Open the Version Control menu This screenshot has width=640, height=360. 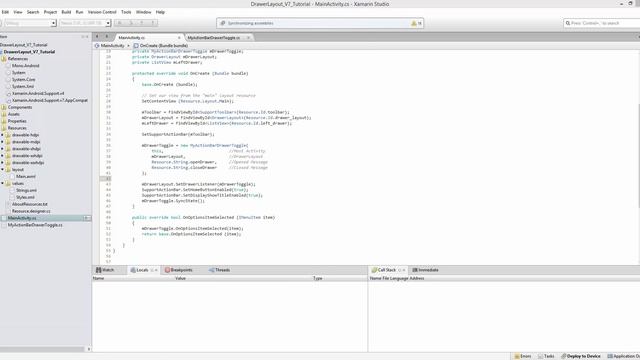[x=102, y=12]
